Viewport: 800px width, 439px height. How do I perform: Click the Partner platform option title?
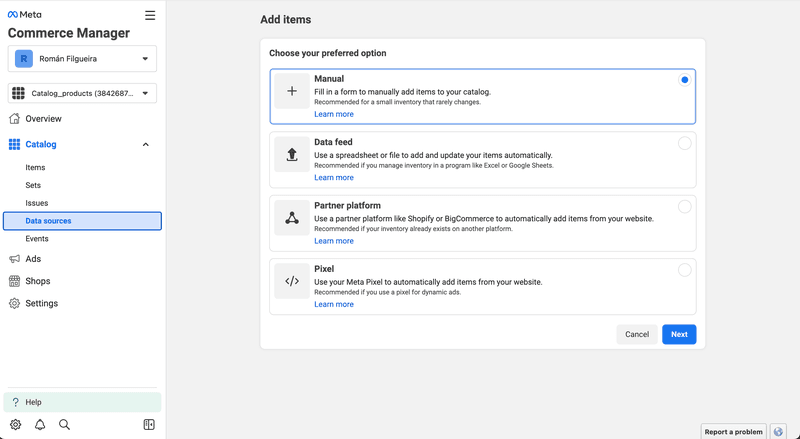click(347, 205)
